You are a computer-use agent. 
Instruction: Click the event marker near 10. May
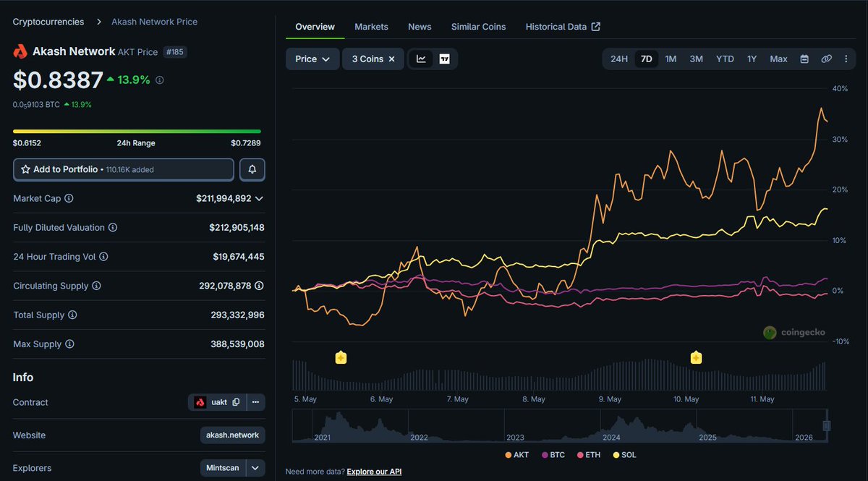pos(696,357)
